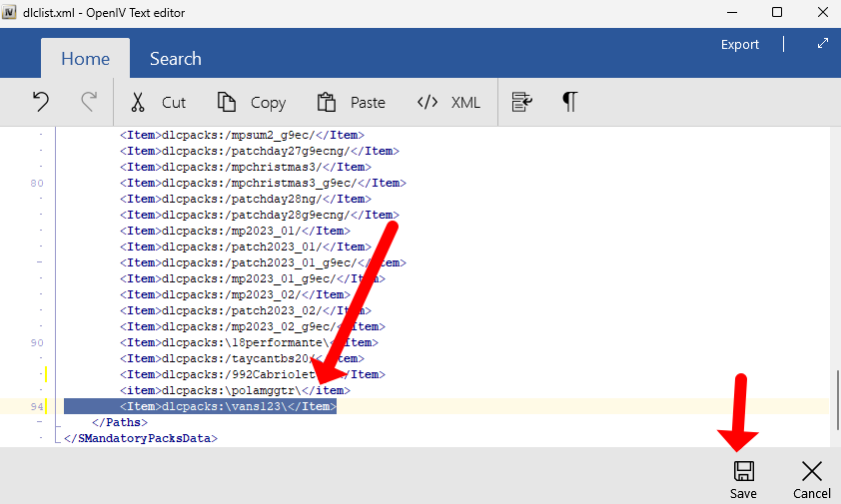841x504 pixels.
Task: Cut the selected text
Action: pos(157,102)
